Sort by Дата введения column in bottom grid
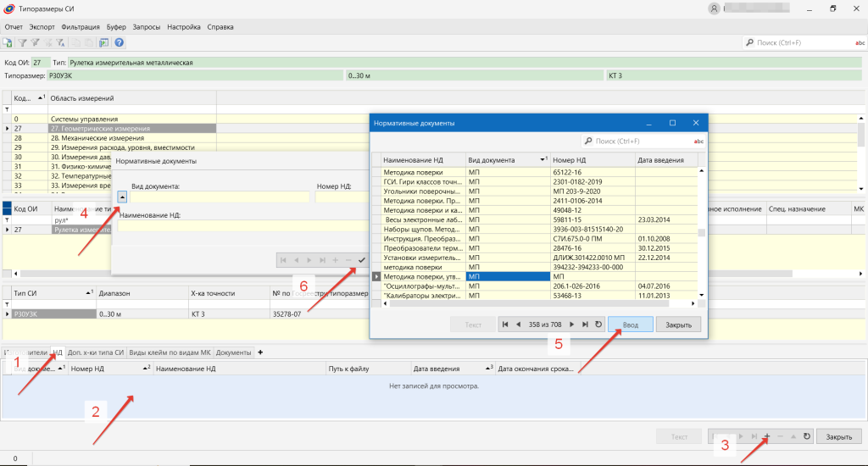This screenshot has height=466, width=868. click(453, 369)
